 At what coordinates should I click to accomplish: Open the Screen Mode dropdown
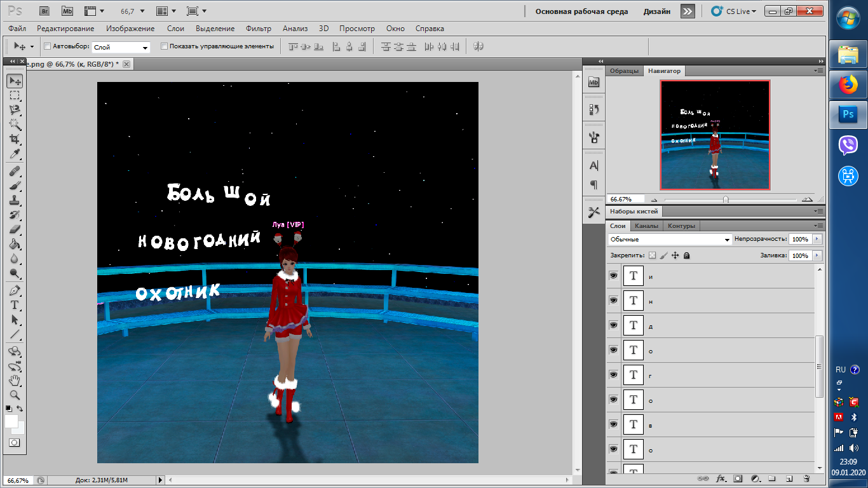[197, 11]
